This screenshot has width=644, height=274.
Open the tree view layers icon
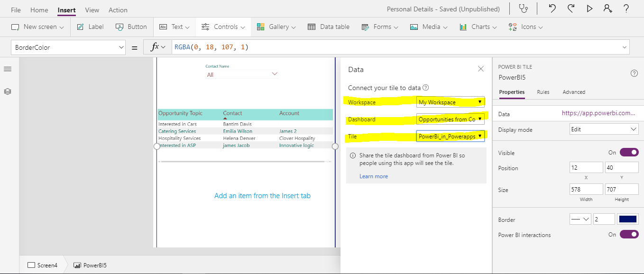(8, 91)
